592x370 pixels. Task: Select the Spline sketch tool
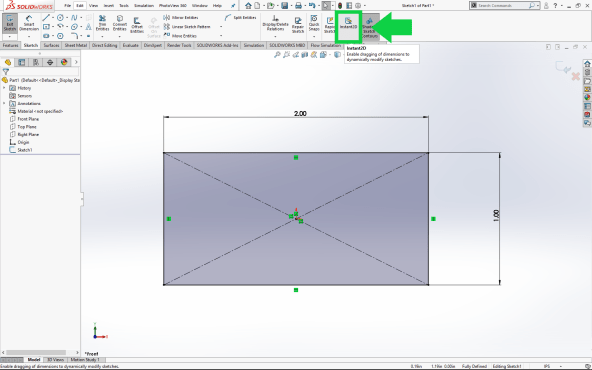[x=74, y=18]
